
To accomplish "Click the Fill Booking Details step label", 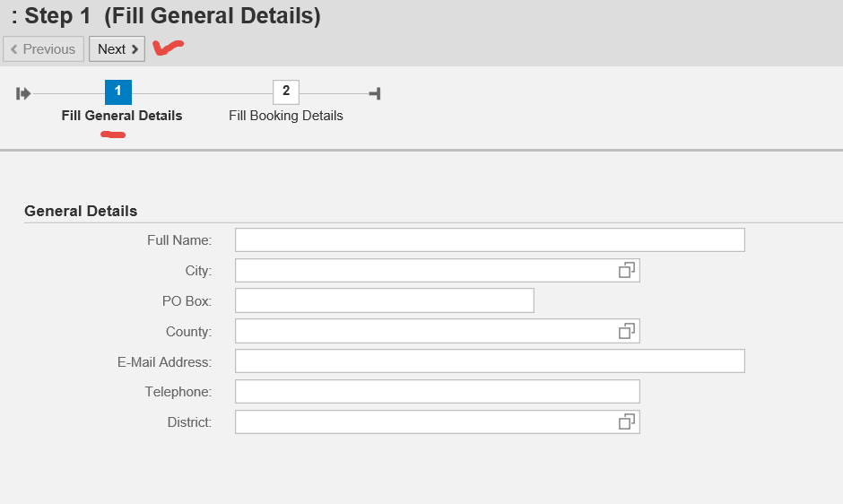I will 286,116.
